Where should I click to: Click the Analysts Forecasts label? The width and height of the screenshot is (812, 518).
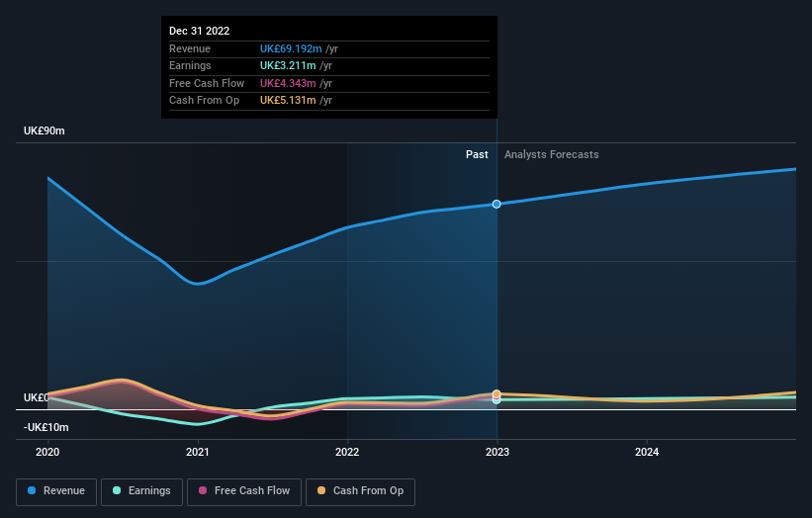pyautogui.click(x=552, y=155)
